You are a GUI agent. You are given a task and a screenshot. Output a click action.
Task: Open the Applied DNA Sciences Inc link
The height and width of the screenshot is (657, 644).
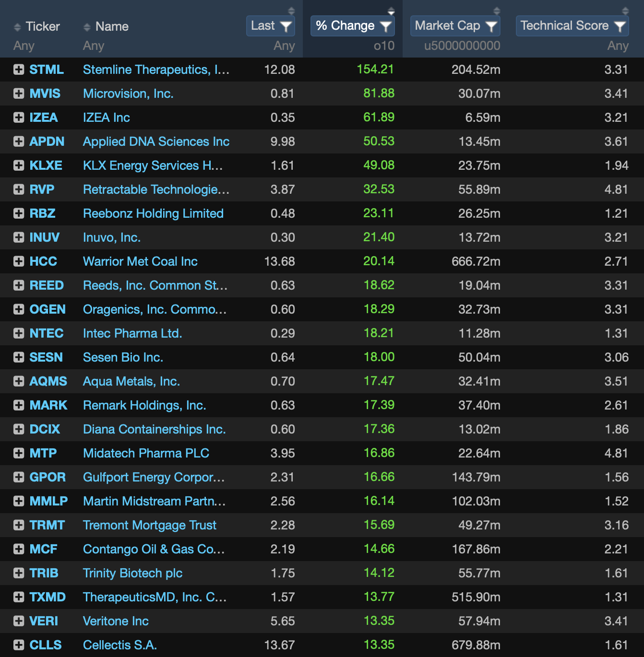156,141
